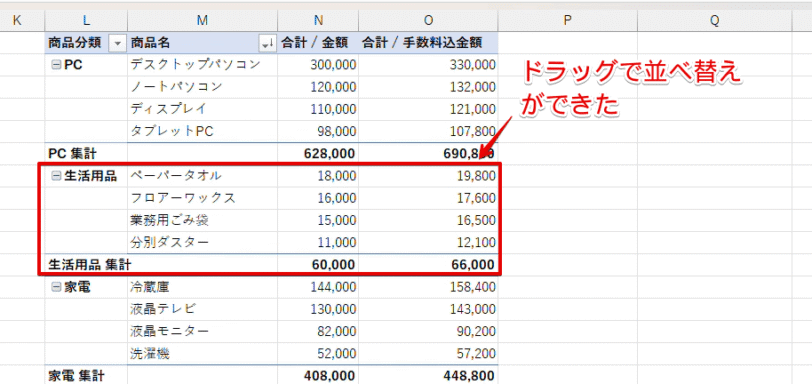Click the 448,800 subtotal cell
This screenshot has height=384, width=812.
point(428,375)
